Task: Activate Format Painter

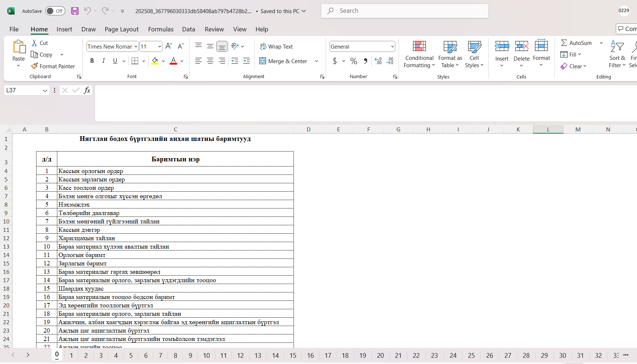Action: pos(53,66)
